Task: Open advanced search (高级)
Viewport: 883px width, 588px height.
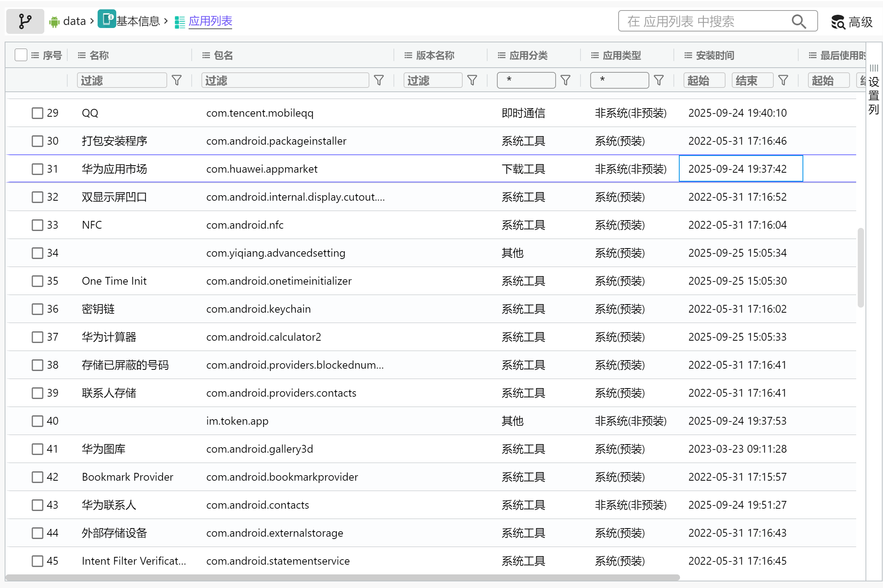Action: [x=852, y=22]
